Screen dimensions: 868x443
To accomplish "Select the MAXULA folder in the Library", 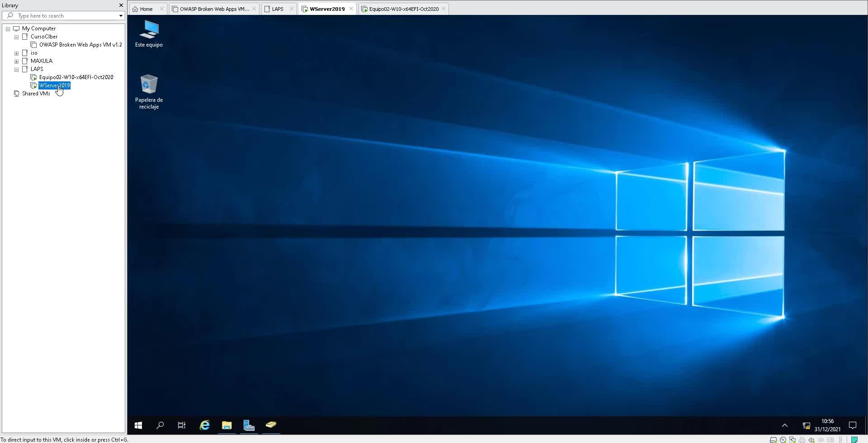I will [42, 61].
